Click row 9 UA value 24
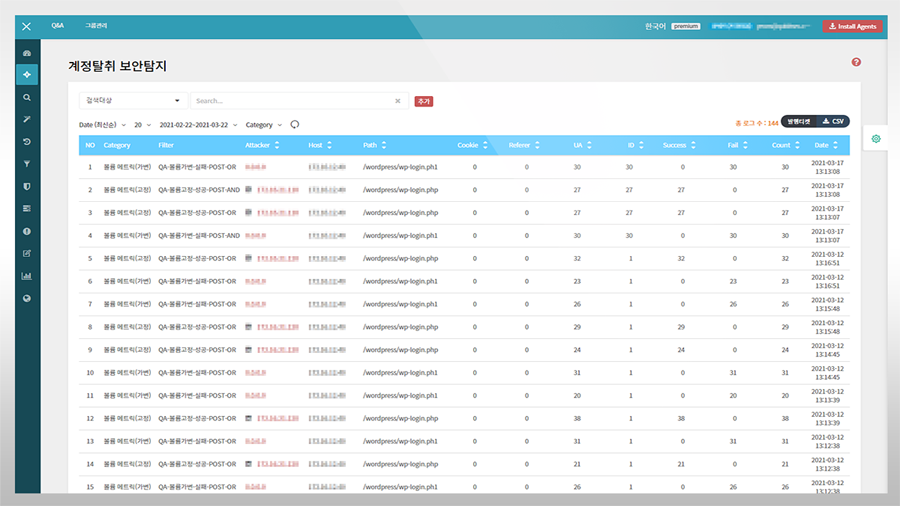Screen dimensions: 900x506 [x=577, y=350]
